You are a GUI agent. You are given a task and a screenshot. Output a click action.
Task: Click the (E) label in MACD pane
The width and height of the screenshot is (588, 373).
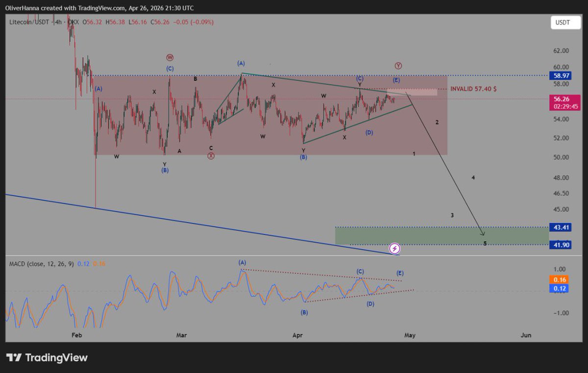400,272
